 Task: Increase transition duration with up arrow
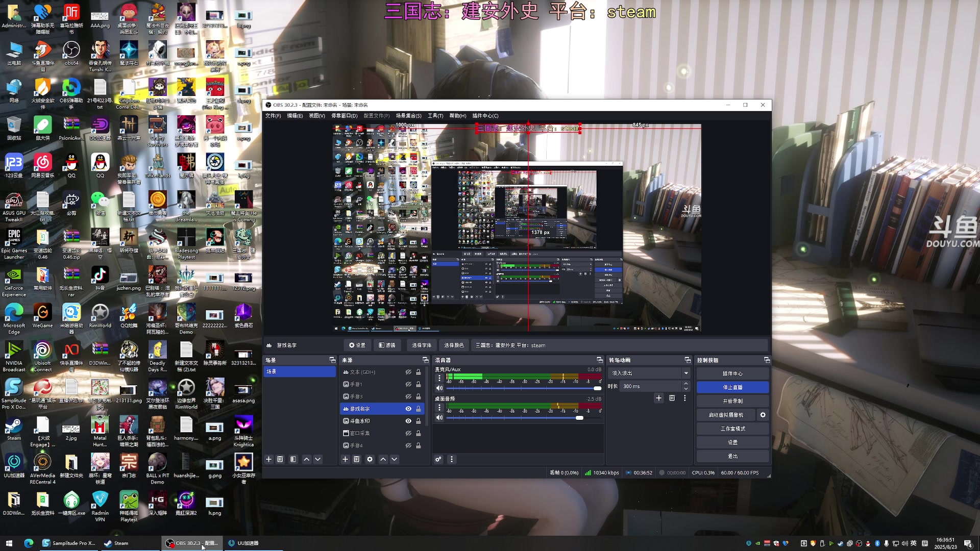(x=686, y=384)
